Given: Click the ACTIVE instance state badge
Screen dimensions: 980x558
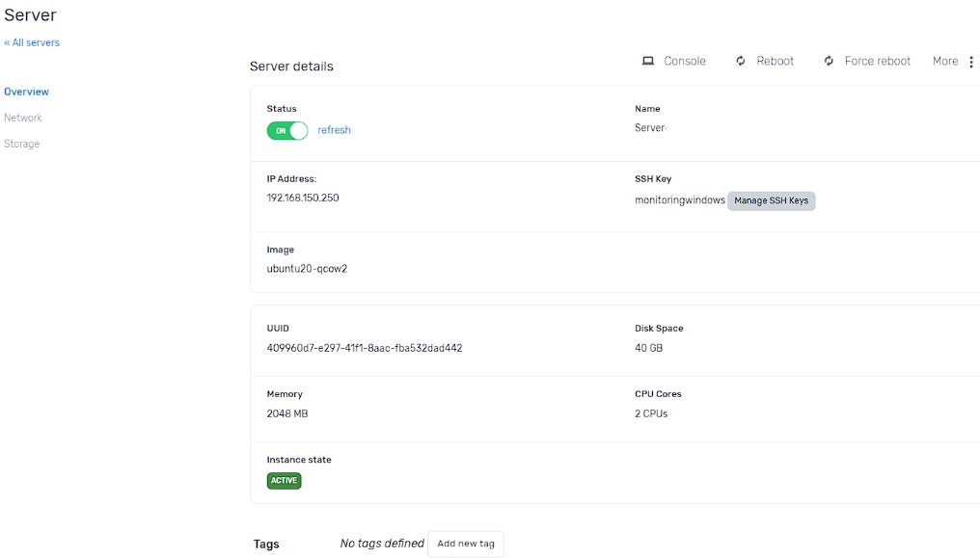Looking at the screenshot, I should [285, 481].
